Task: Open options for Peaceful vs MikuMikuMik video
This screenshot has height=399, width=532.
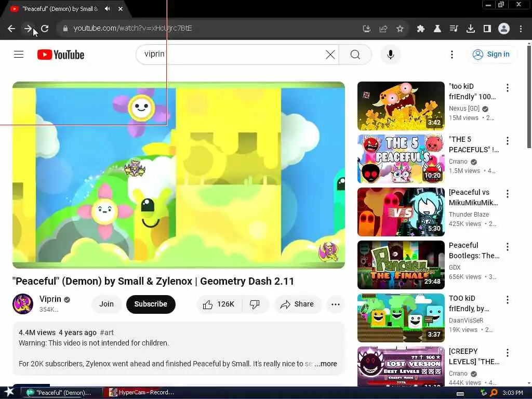Action: (x=508, y=194)
